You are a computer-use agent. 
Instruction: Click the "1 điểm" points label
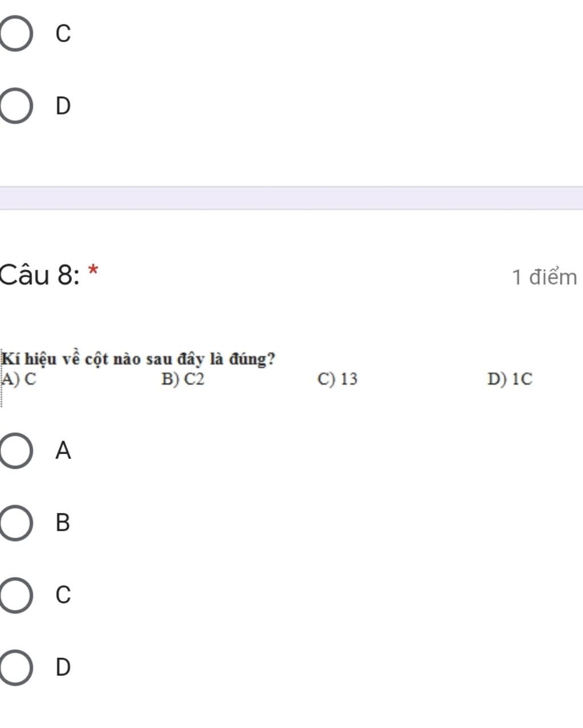(x=544, y=277)
